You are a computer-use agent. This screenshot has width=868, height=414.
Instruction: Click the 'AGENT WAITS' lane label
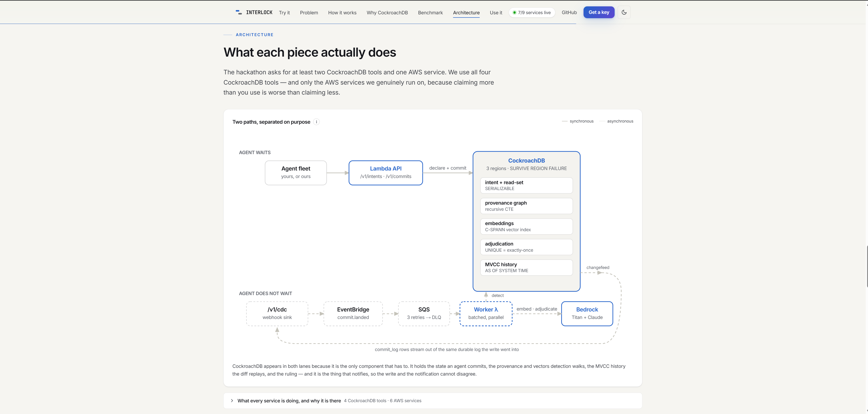(x=255, y=153)
